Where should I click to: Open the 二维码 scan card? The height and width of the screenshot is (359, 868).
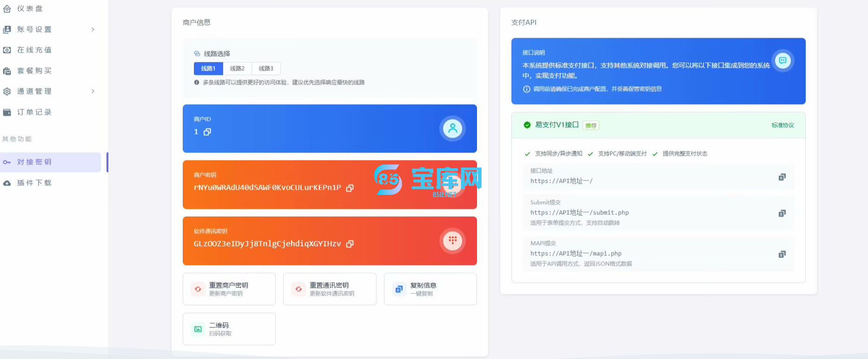[229, 329]
